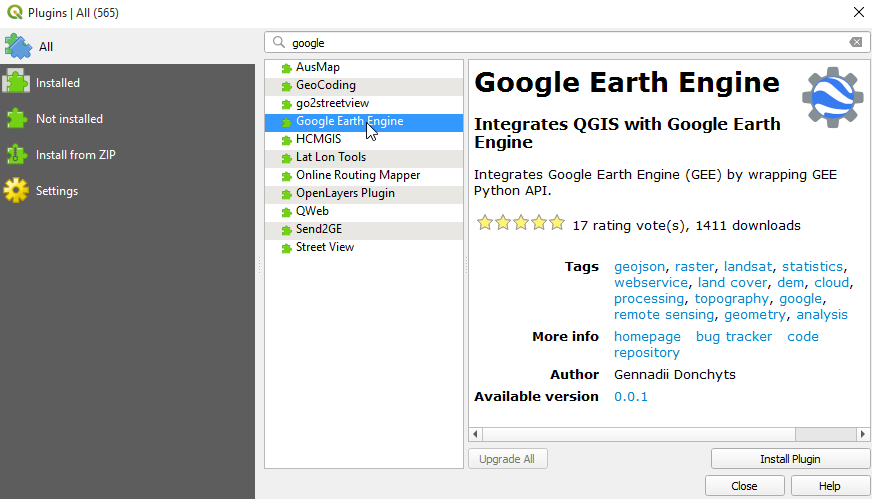
Task: Select AusMap in the plugin list
Action: (x=364, y=67)
